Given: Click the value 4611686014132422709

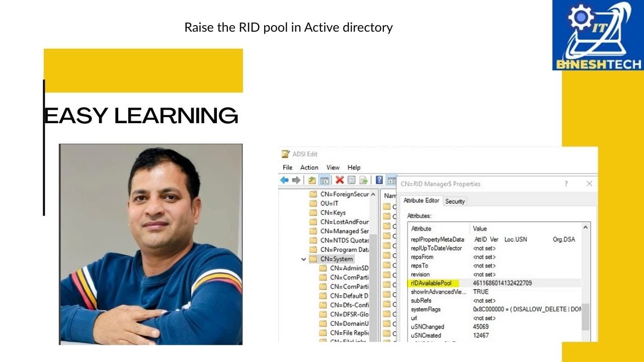Looking at the screenshot, I should pyautogui.click(x=502, y=283).
